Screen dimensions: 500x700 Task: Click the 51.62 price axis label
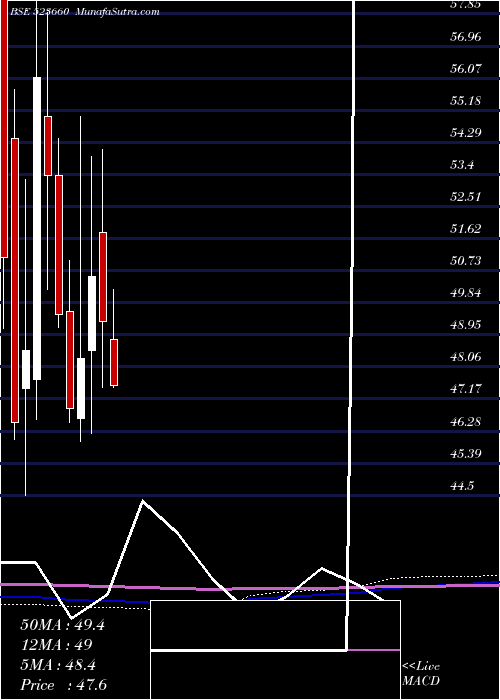click(x=466, y=229)
